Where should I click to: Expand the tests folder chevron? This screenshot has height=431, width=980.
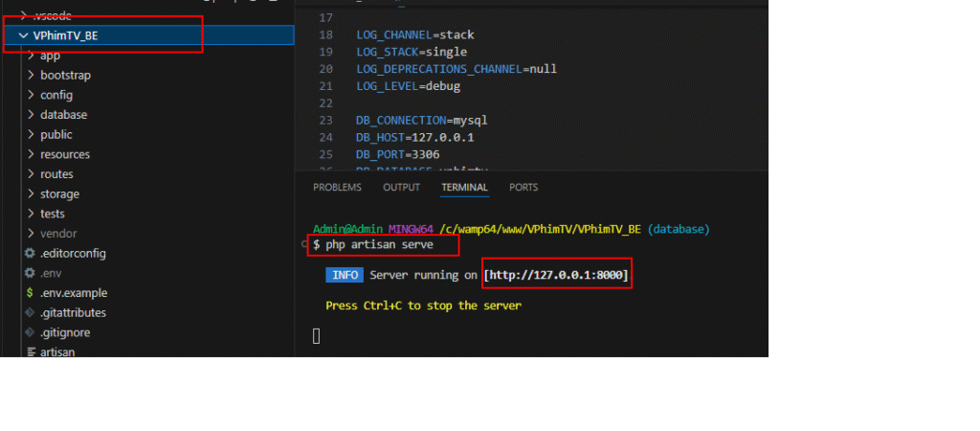31,214
